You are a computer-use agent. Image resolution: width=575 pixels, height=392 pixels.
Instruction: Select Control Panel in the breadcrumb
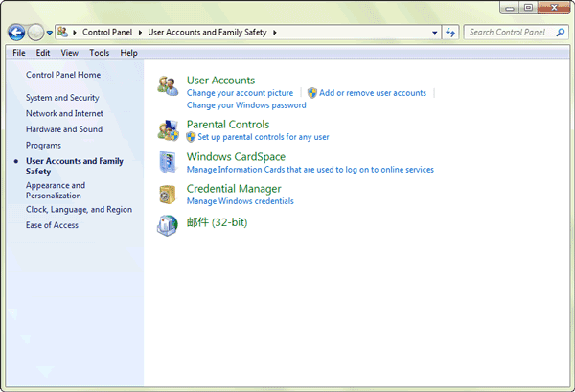[x=107, y=33]
